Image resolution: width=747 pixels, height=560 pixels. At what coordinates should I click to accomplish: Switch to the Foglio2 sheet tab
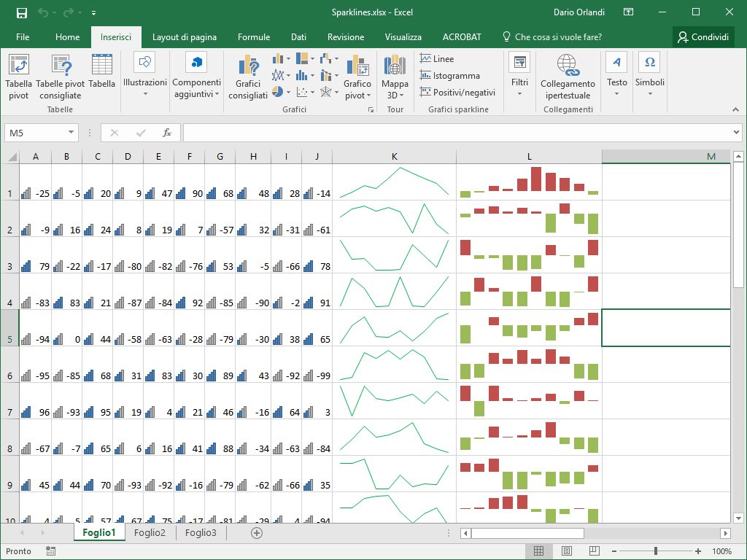pos(150,533)
